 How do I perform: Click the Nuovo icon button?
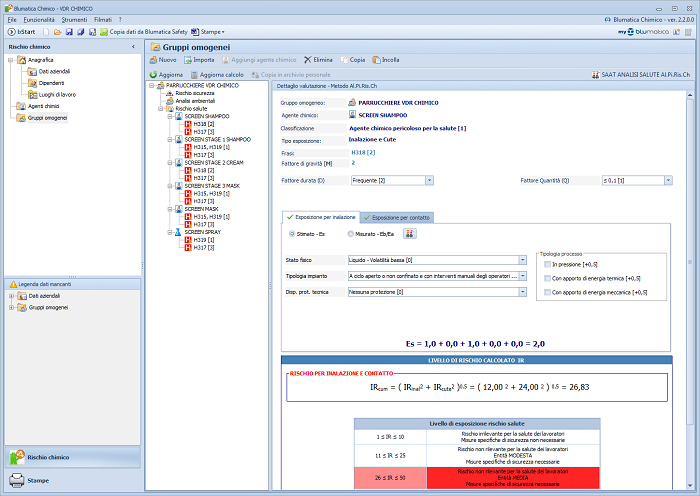[x=163, y=60]
